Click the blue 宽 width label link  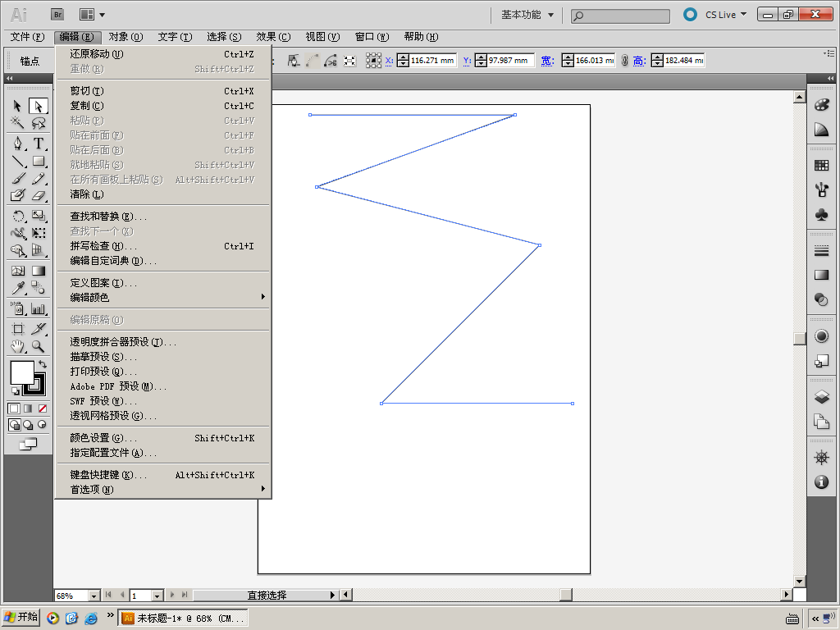546,61
